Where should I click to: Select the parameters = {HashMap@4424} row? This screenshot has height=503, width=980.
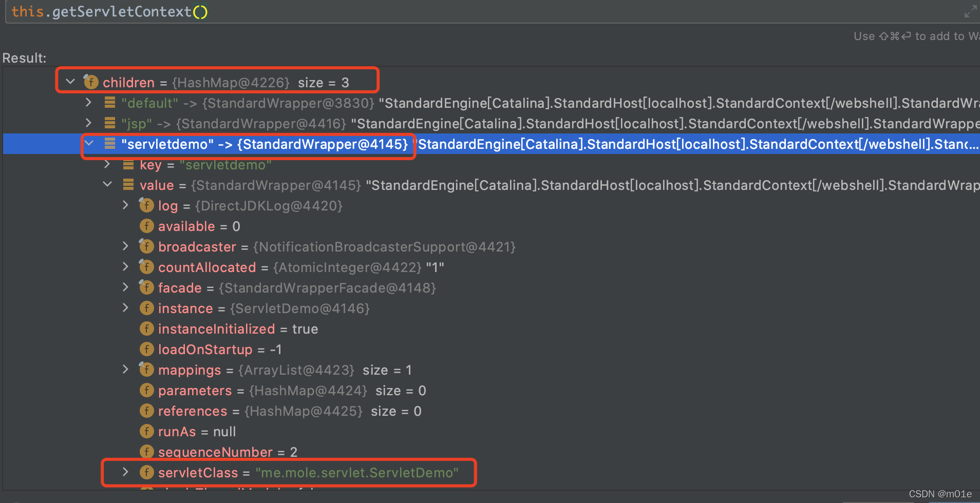coord(491,390)
